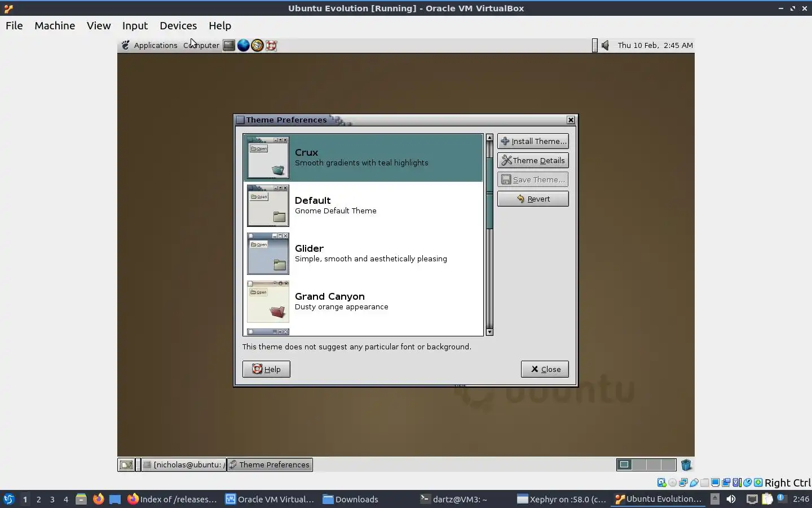The width and height of the screenshot is (812, 508).
Task: Click host show desktop blue icon
Action: coord(115,499)
